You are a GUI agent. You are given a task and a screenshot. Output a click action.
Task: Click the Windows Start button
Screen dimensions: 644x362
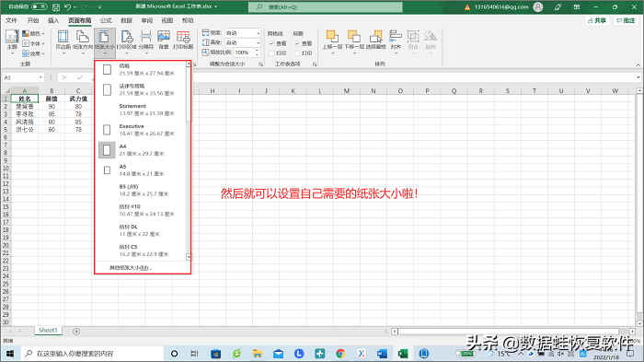10,354
